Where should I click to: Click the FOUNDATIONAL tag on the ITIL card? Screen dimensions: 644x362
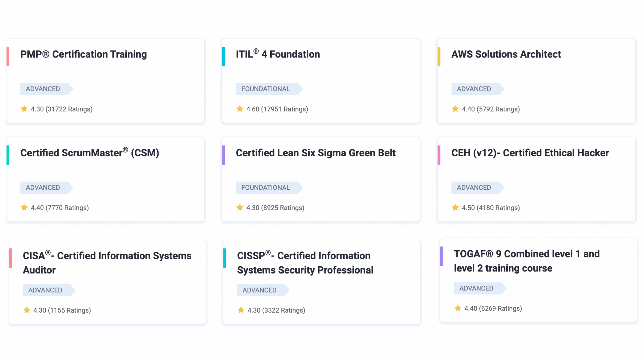click(x=269, y=89)
